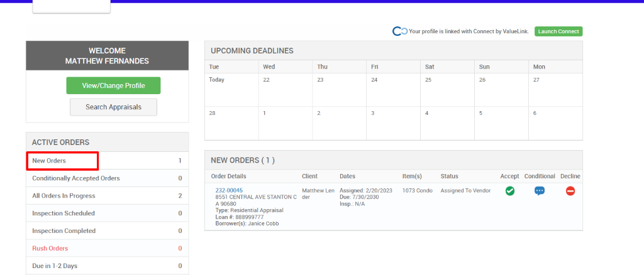The width and height of the screenshot is (644, 275).
Task: Click Borrower(s): Janice Cobb text
Action: [x=247, y=224]
